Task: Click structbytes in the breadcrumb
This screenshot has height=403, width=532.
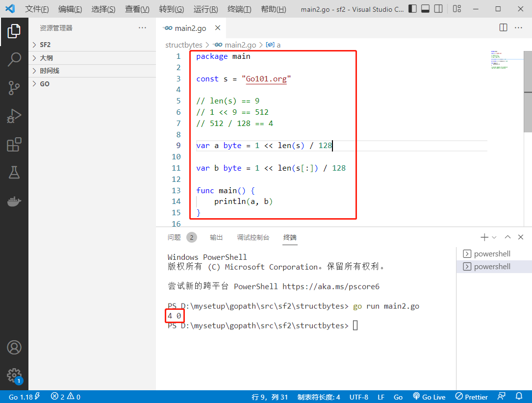Action: [x=183, y=45]
